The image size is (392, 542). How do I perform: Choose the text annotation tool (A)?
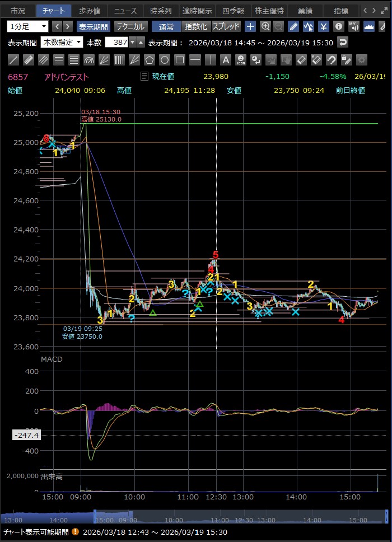click(225, 60)
